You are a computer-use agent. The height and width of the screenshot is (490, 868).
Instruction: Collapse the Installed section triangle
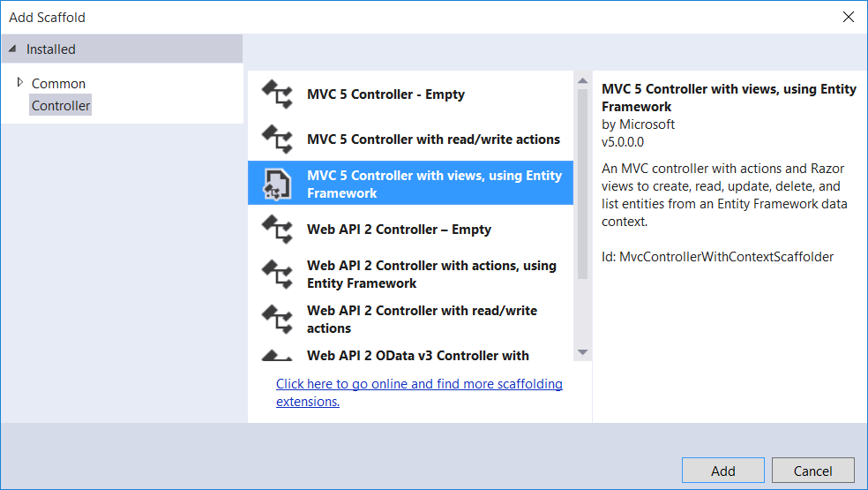(12, 49)
